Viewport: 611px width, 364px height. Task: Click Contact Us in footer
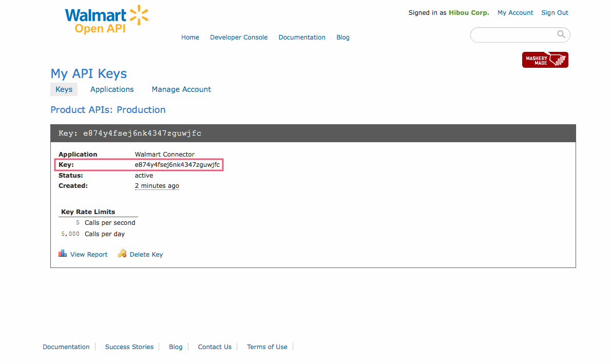tap(215, 347)
